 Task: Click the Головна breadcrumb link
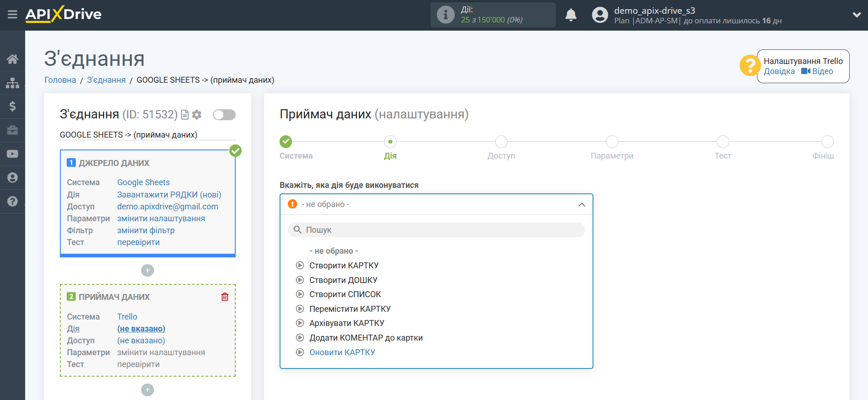click(x=60, y=80)
